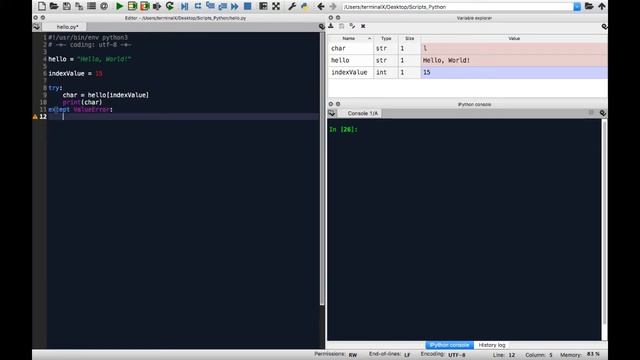
Task: Open the IPython console options menu
Action: pyautogui.click(x=603, y=113)
